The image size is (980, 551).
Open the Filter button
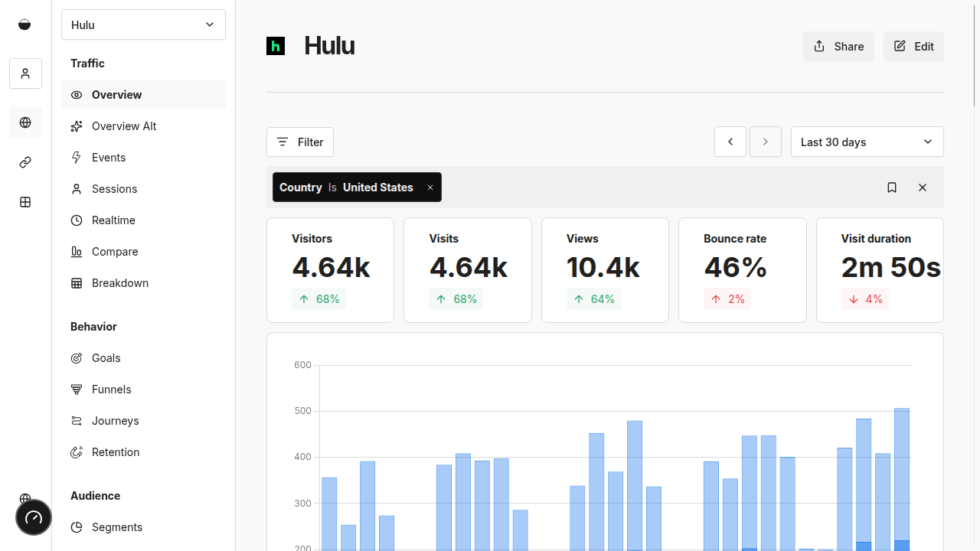click(300, 142)
